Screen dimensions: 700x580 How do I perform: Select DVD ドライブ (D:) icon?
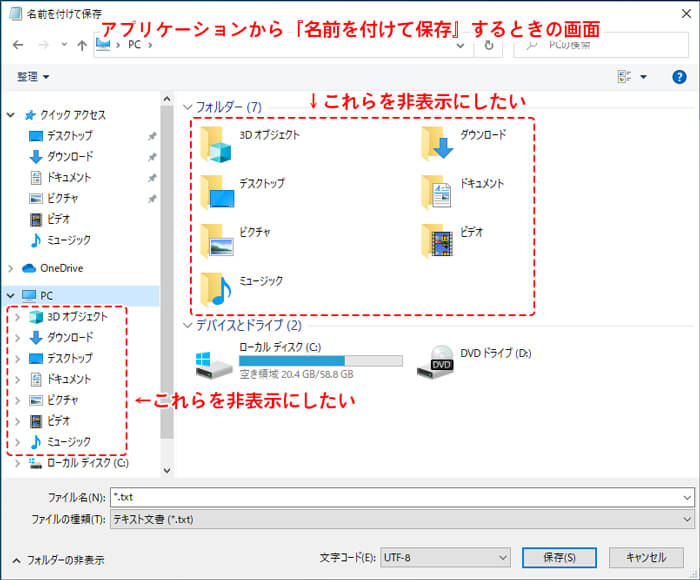pos(436,362)
